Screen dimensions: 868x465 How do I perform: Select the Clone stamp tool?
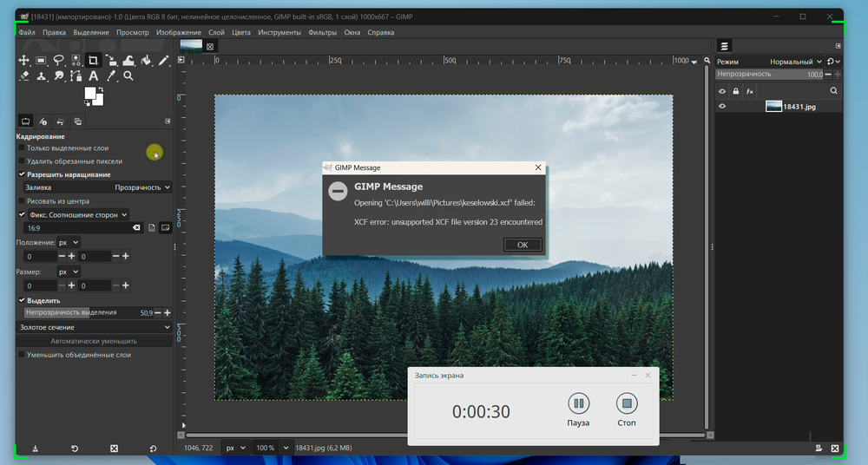coord(41,75)
